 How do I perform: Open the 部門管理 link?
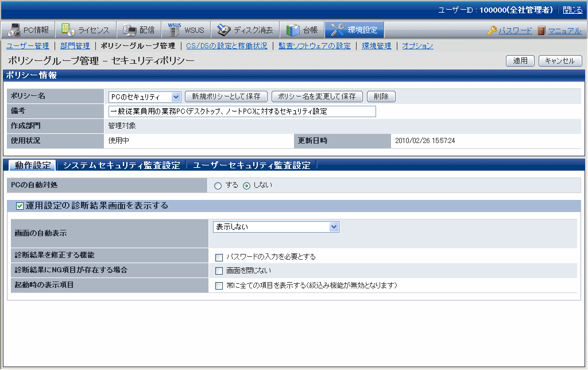point(75,46)
